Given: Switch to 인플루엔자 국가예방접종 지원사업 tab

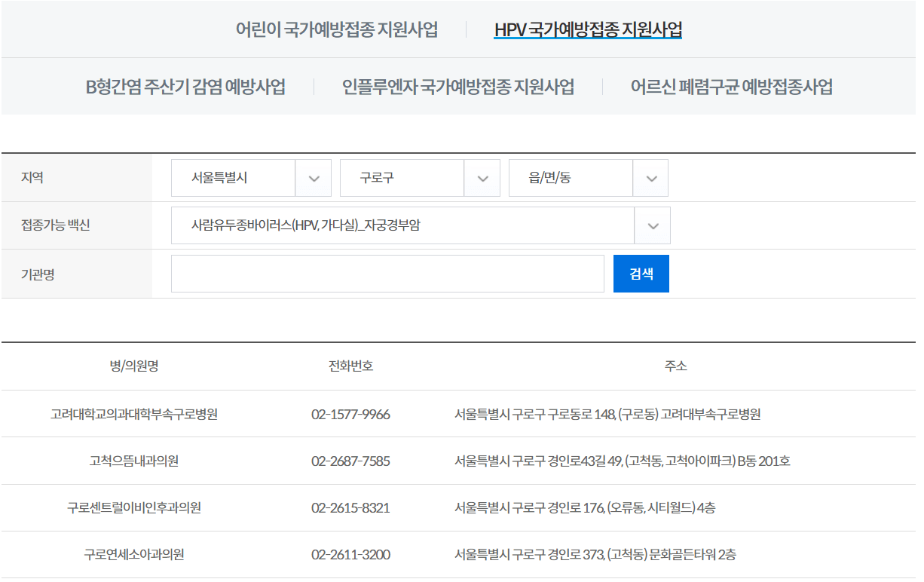Looking at the screenshot, I should click(x=460, y=86).
